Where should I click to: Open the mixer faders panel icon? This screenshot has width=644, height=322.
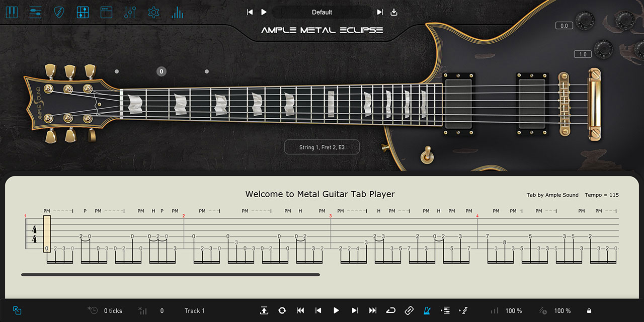[x=130, y=12]
